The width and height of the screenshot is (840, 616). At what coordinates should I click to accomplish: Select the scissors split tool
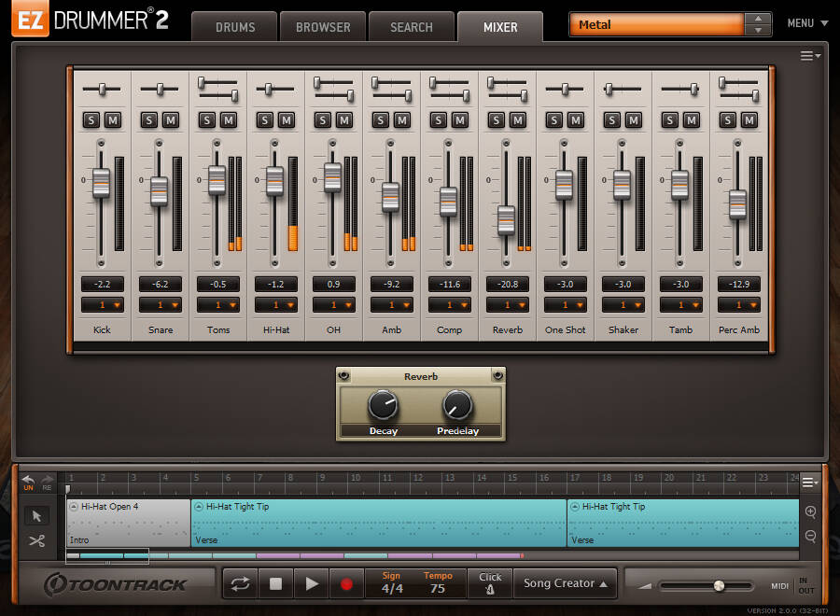pyautogui.click(x=37, y=540)
